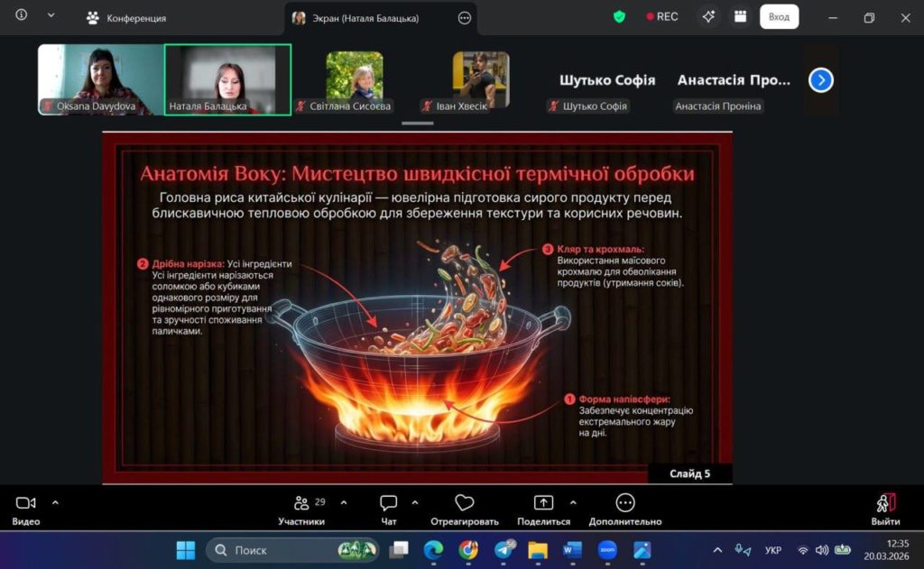Expand the share options arrow beside Поделиться
924x569 pixels.
coord(572,502)
